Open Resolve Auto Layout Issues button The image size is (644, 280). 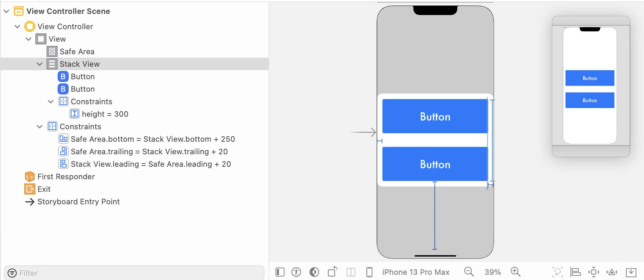click(x=612, y=272)
